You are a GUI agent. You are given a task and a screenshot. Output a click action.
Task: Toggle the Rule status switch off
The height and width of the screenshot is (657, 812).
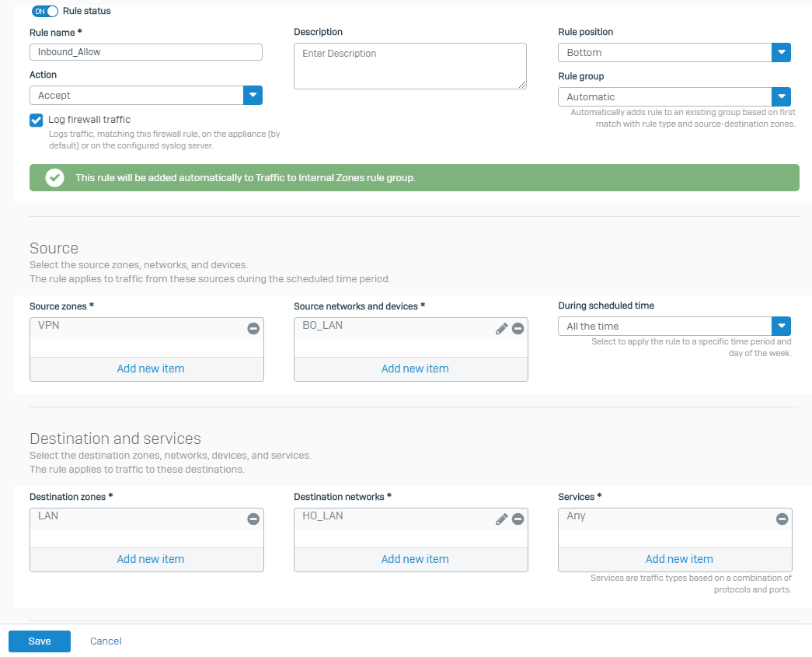(45, 12)
